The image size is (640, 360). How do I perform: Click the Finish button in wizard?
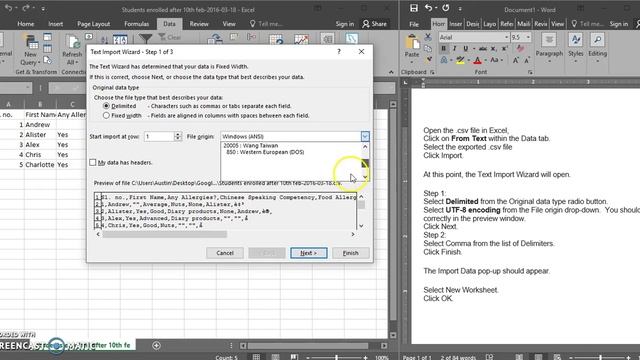pos(351,253)
